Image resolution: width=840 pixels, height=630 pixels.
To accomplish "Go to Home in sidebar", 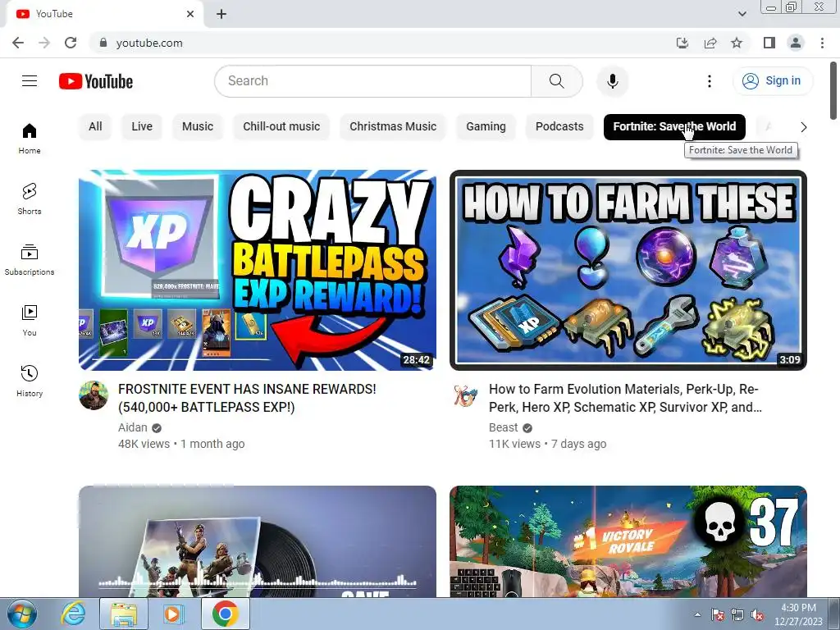I will tap(30, 138).
